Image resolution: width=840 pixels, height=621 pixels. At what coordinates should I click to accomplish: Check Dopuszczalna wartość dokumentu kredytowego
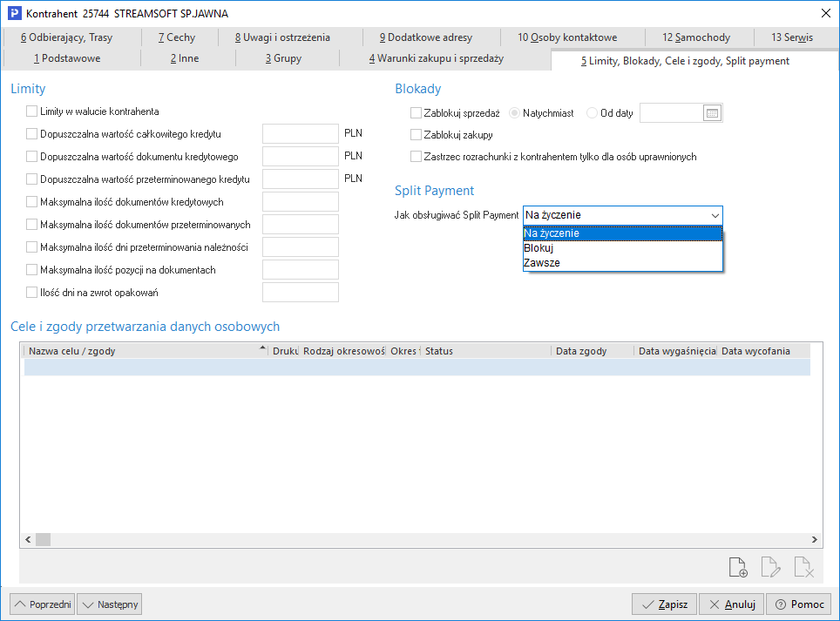coord(31,156)
